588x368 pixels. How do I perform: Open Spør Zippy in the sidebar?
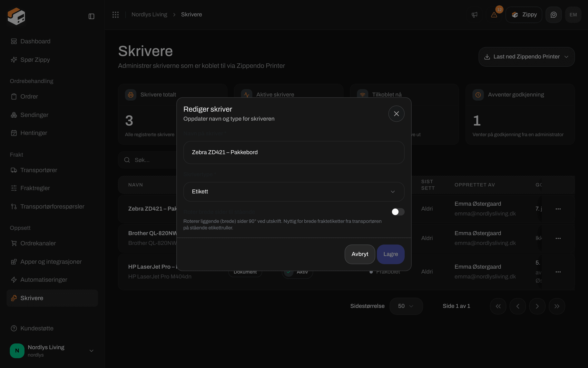[x=52, y=60]
